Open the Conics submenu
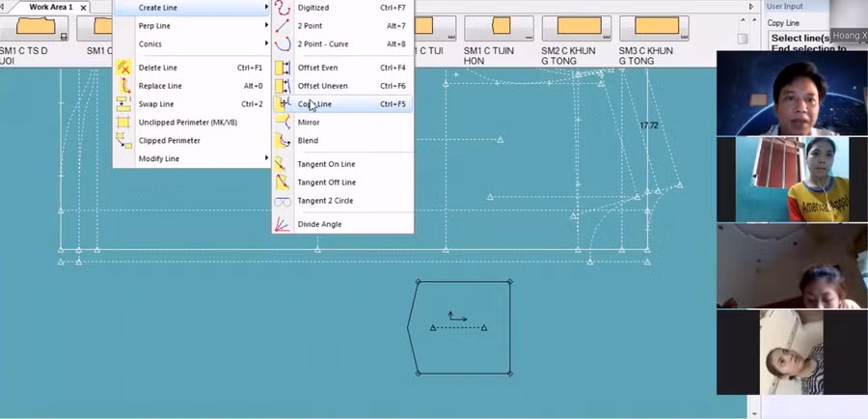The image size is (868, 419). point(189,44)
